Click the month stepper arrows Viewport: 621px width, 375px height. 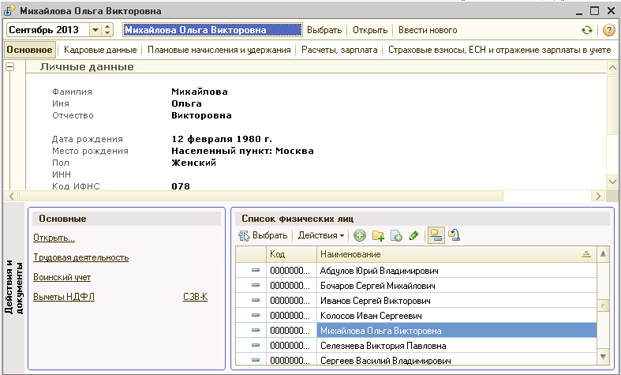(107, 30)
